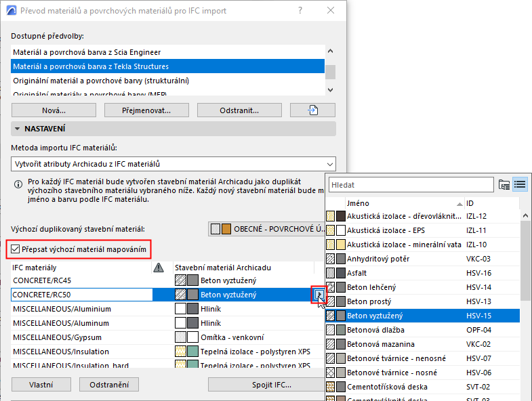Choose Beton lehčený in popup list
This screenshot has height=401, width=532.
(423, 287)
